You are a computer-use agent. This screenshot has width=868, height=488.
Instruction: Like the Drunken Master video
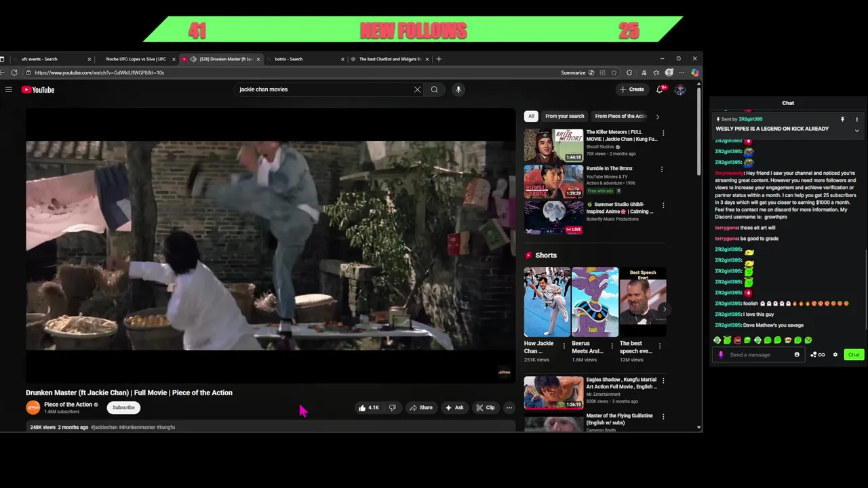click(369, 407)
